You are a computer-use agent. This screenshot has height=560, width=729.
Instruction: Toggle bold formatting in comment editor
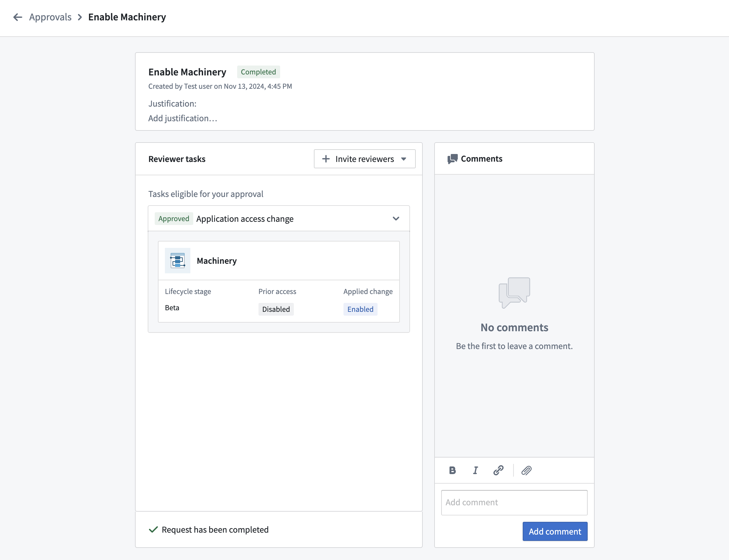click(452, 470)
